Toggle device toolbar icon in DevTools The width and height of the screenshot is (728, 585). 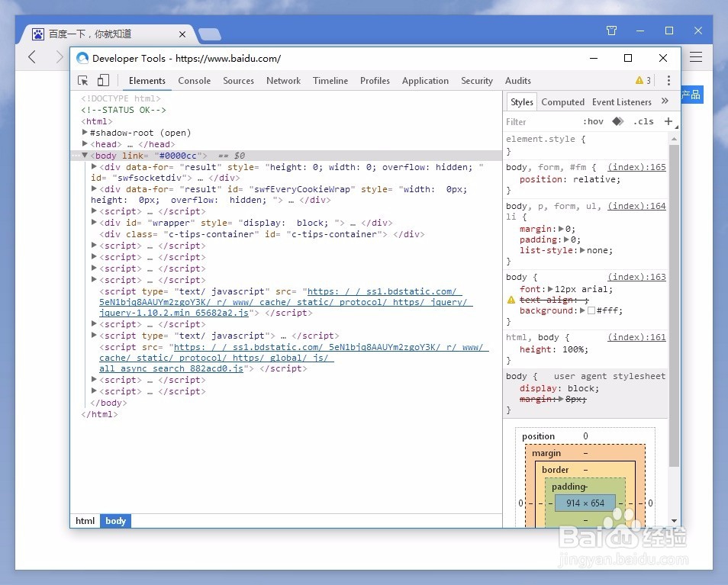[x=103, y=81]
